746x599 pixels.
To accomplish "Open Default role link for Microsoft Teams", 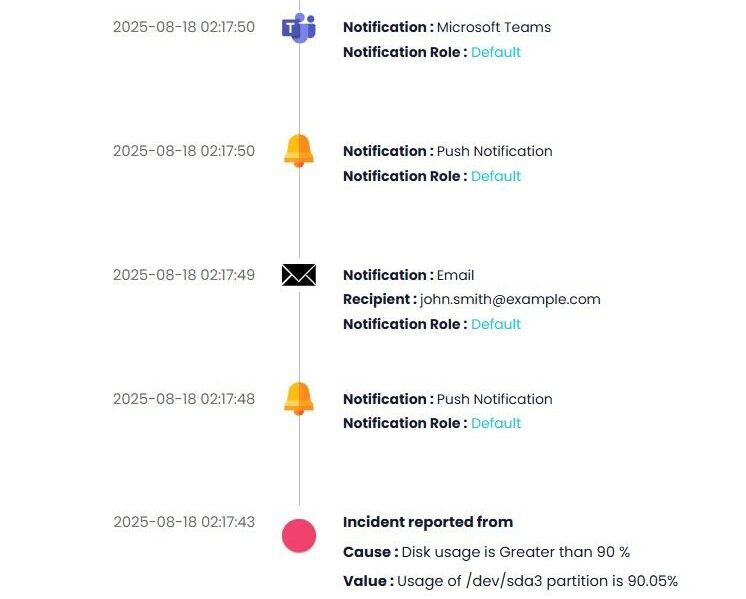I will pos(496,52).
